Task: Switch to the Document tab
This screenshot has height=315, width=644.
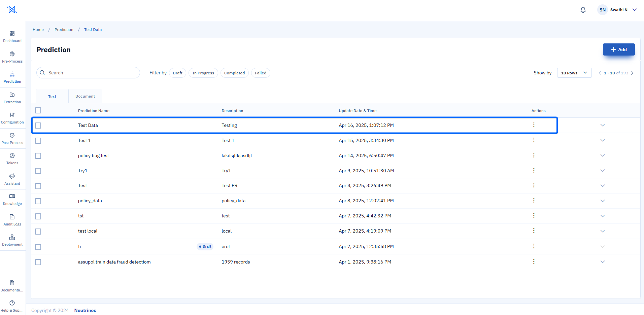Action: [85, 96]
